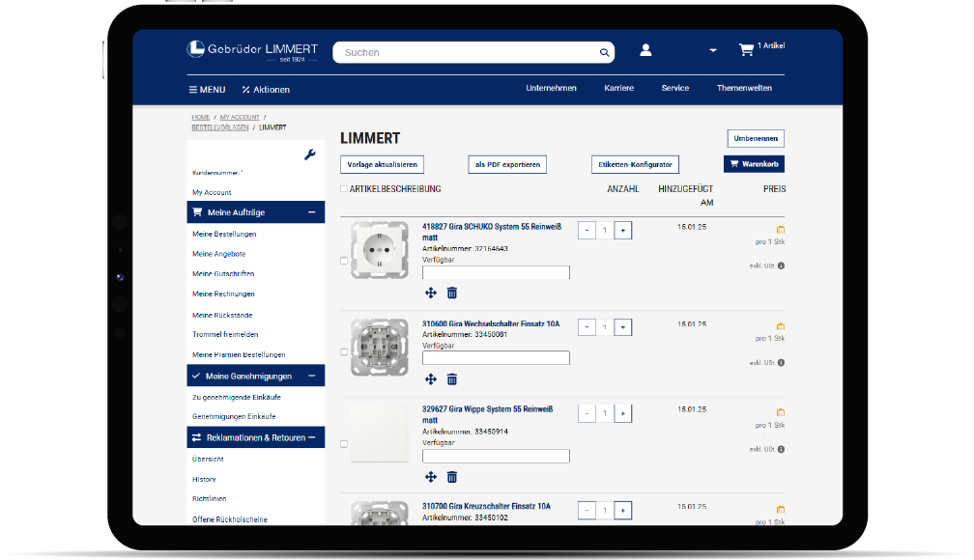Screen dimensions: 974x560
Task: Delete the Gira Wippe item via trash icon
Action: coord(452,477)
